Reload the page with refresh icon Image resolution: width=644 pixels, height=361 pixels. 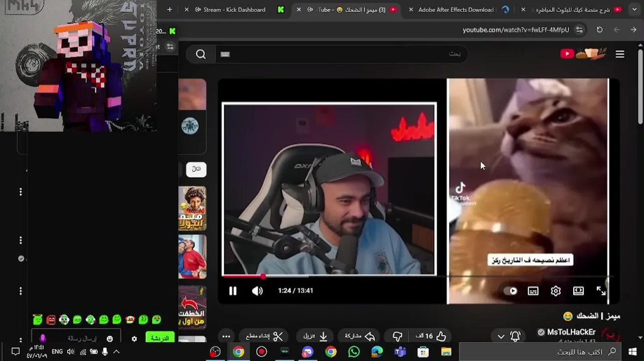tap(599, 30)
